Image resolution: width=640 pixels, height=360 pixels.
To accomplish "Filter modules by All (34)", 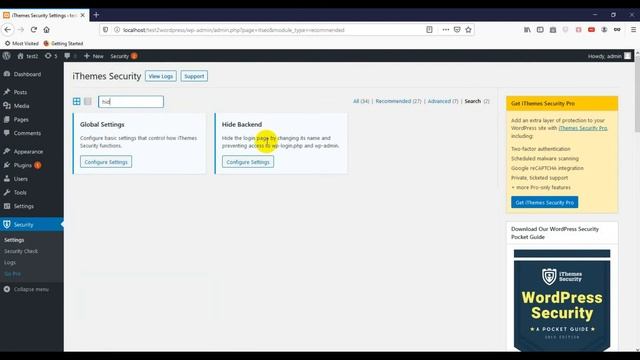I will pyautogui.click(x=361, y=101).
